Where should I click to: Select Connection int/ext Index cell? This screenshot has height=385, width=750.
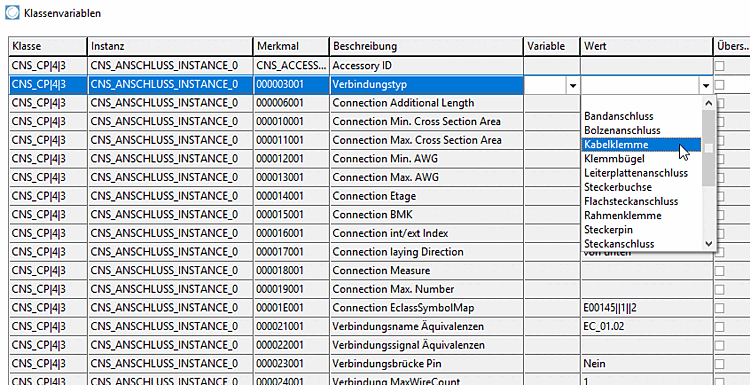[427, 234]
